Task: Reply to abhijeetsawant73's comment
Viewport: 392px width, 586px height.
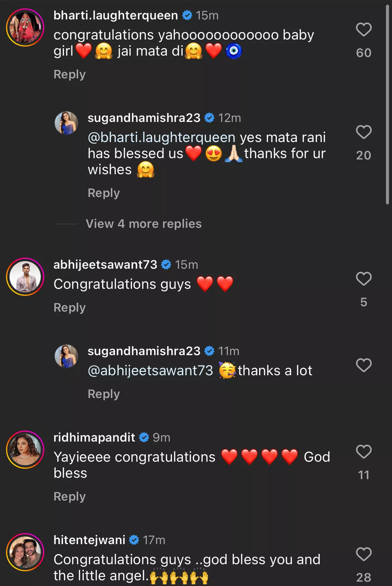Action: click(x=70, y=308)
